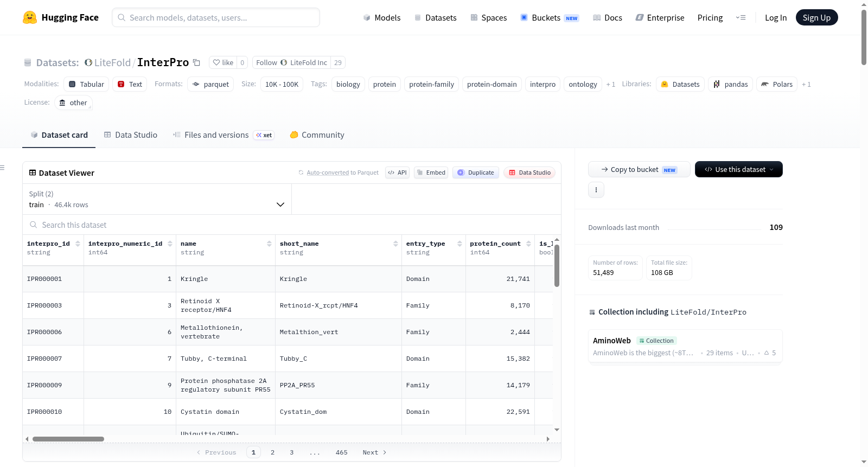Sort by the short_name column
This screenshot has height=467, width=868.
click(395, 244)
